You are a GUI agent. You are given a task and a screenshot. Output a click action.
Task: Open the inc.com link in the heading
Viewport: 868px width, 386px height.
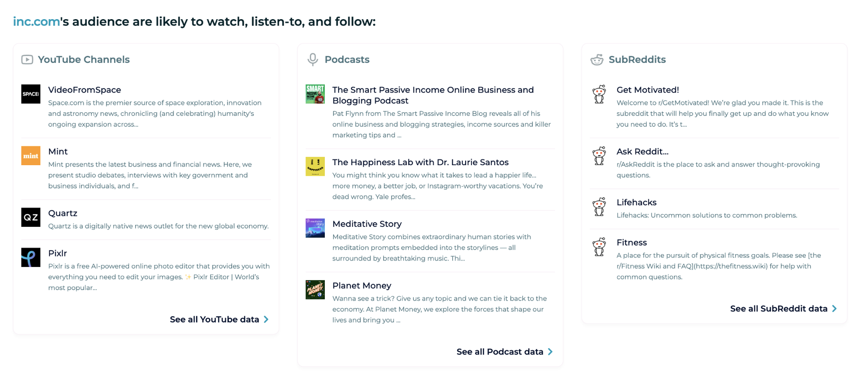click(36, 21)
